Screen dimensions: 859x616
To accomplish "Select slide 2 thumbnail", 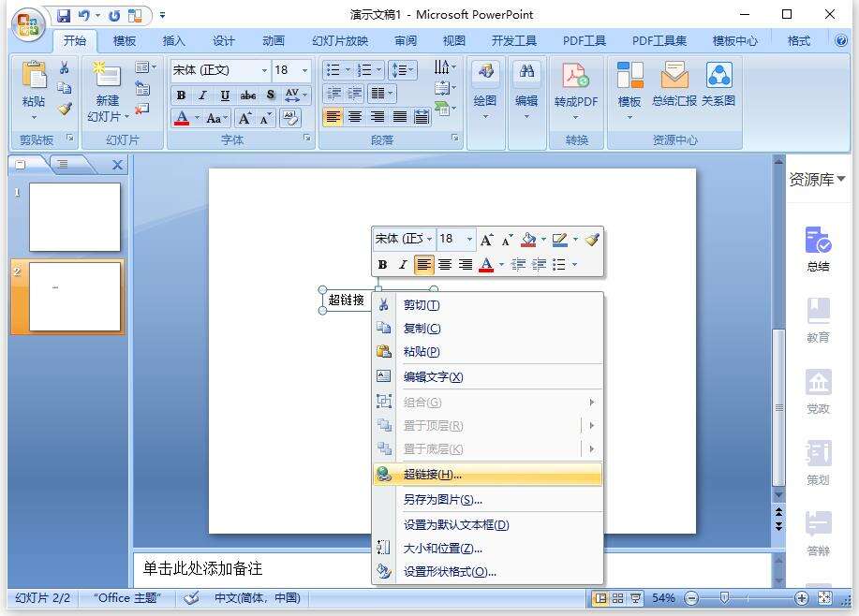I will pos(75,296).
